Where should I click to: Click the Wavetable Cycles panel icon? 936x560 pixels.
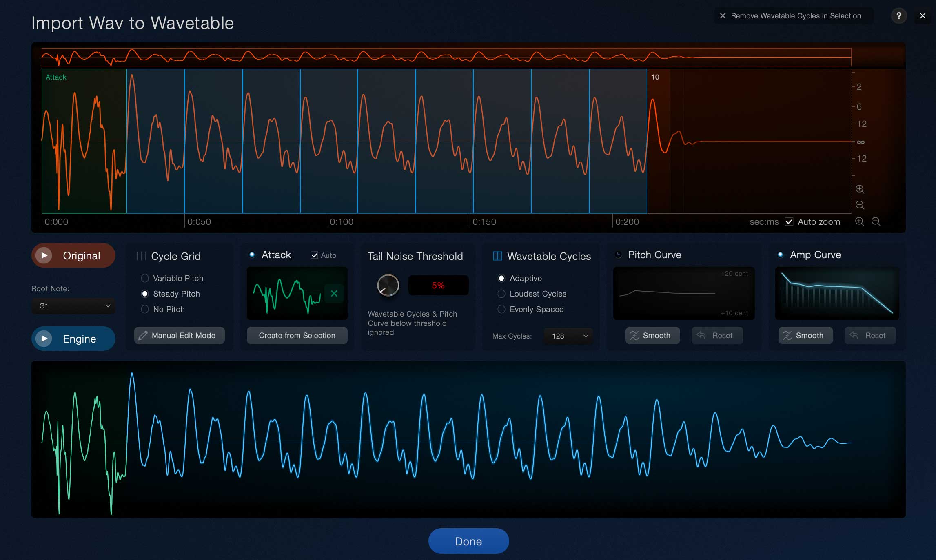tap(497, 256)
